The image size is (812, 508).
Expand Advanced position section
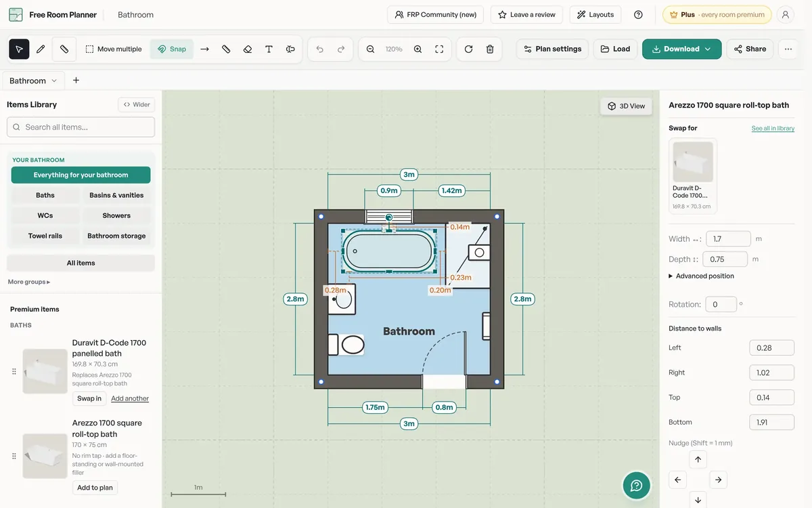701,276
